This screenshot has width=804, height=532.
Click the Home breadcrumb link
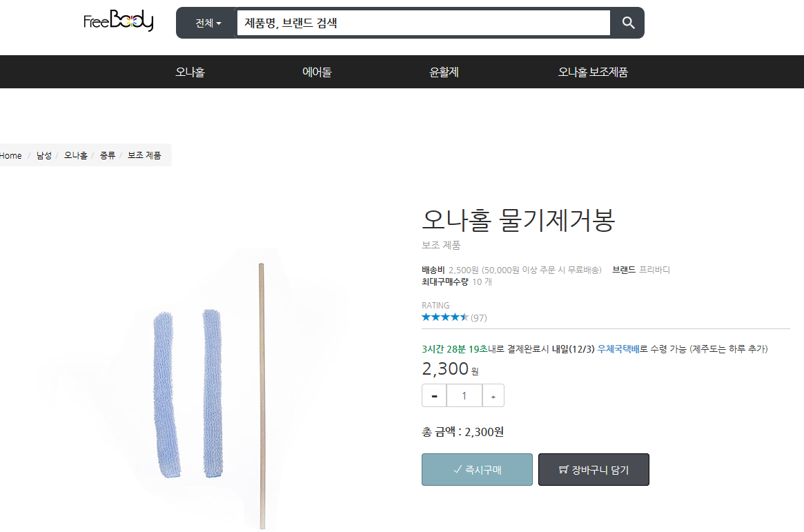click(x=11, y=155)
